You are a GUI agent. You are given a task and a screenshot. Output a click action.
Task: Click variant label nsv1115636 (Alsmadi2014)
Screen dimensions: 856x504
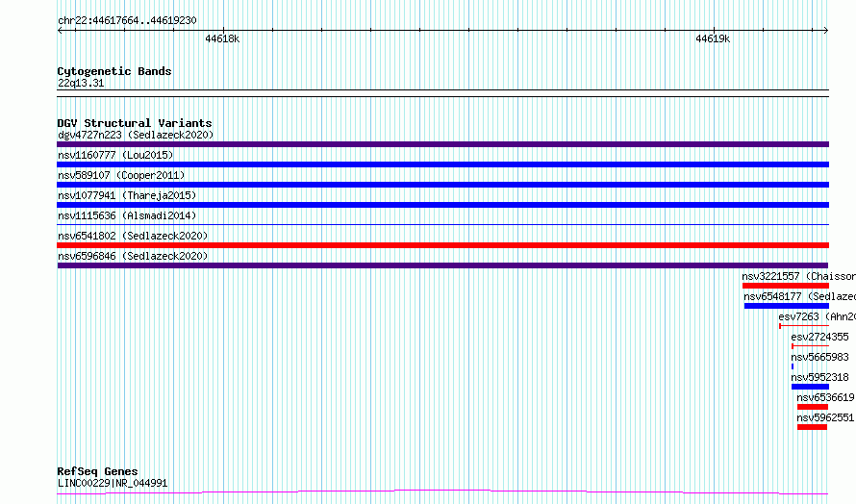tap(127, 215)
